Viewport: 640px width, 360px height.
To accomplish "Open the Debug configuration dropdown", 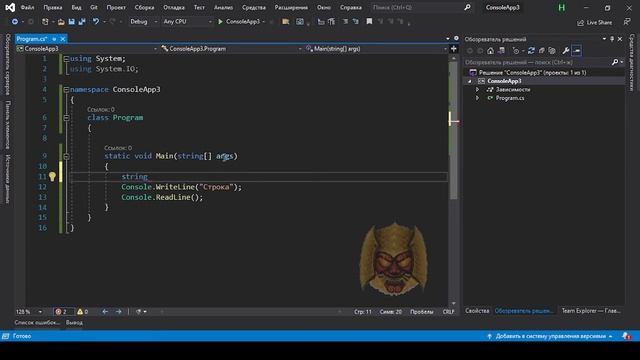I will [x=143, y=22].
